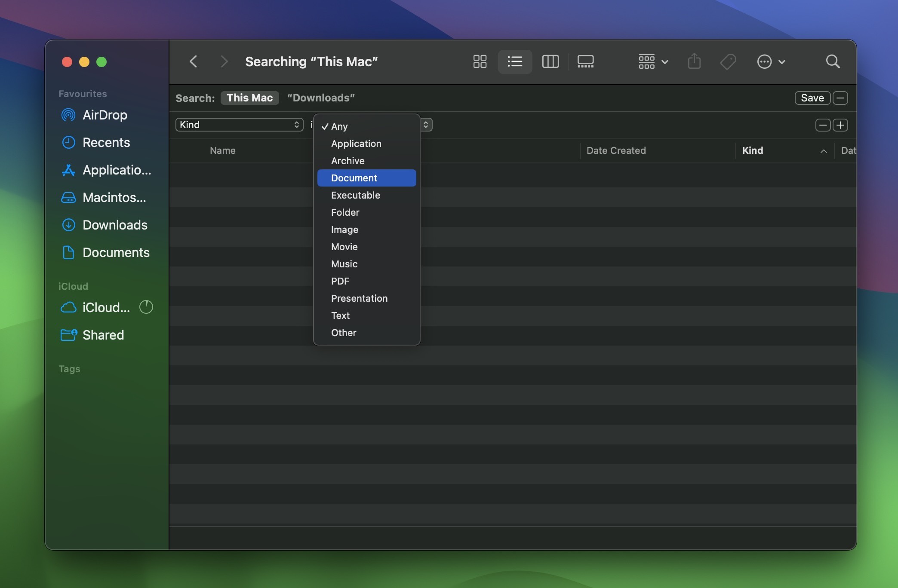The width and height of the screenshot is (898, 588).
Task: Choose Application in the kind menu
Action: (366, 144)
